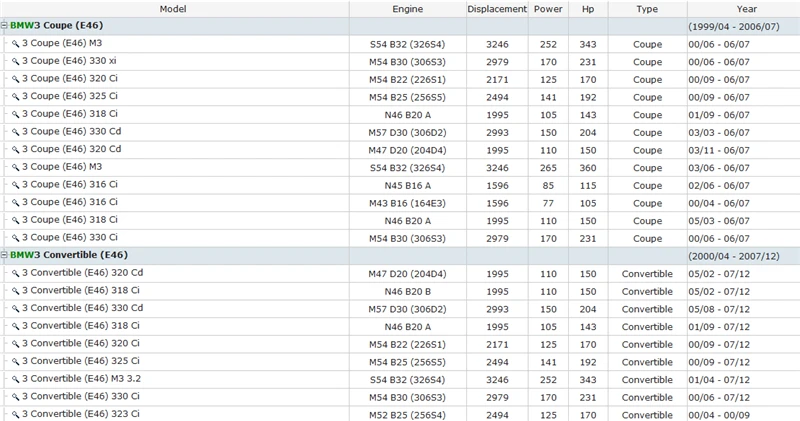Viewport: 800px width, 421px height.
Task: Sort by the Year column header
Action: point(746,9)
